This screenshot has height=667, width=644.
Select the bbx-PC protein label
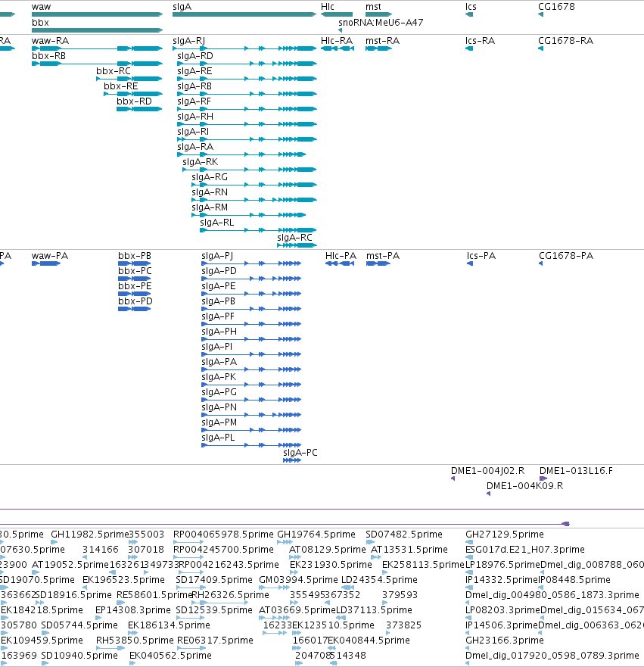coord(135,271)
